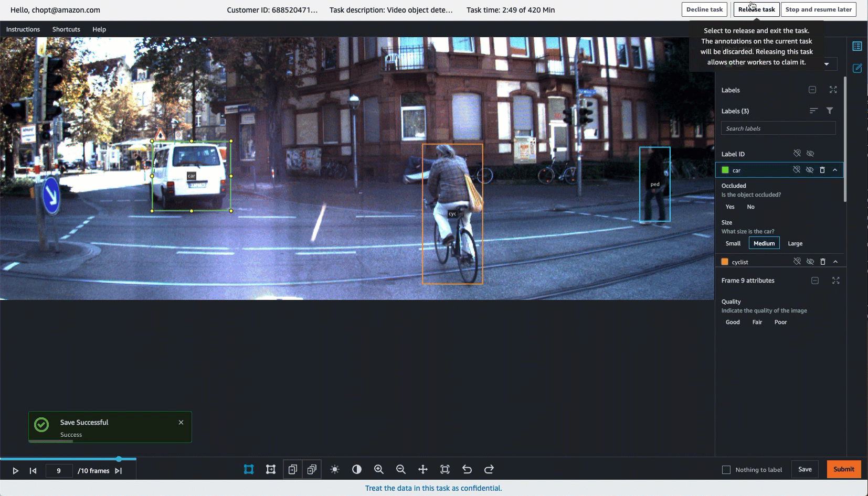Open the Instructions menu

point(23,29)
